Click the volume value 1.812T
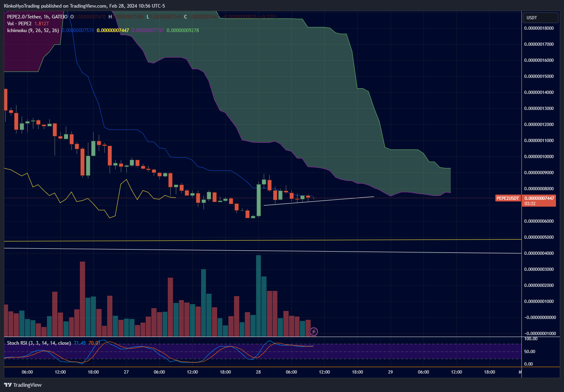This screenshot has height=392, width=564. click(x=42, y=24)
